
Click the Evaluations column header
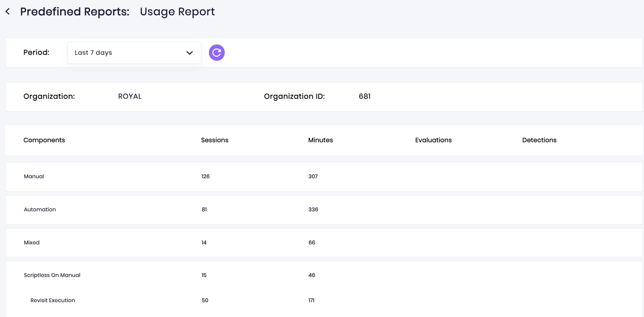434,140
